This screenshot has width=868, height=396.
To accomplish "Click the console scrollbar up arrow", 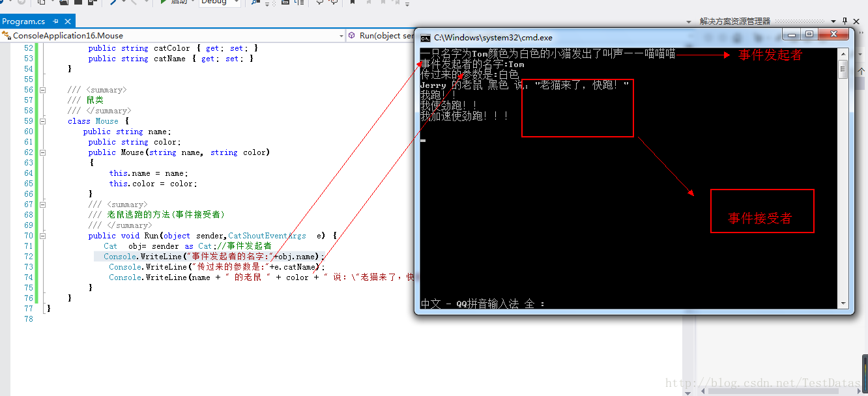I will coord(843,54).
